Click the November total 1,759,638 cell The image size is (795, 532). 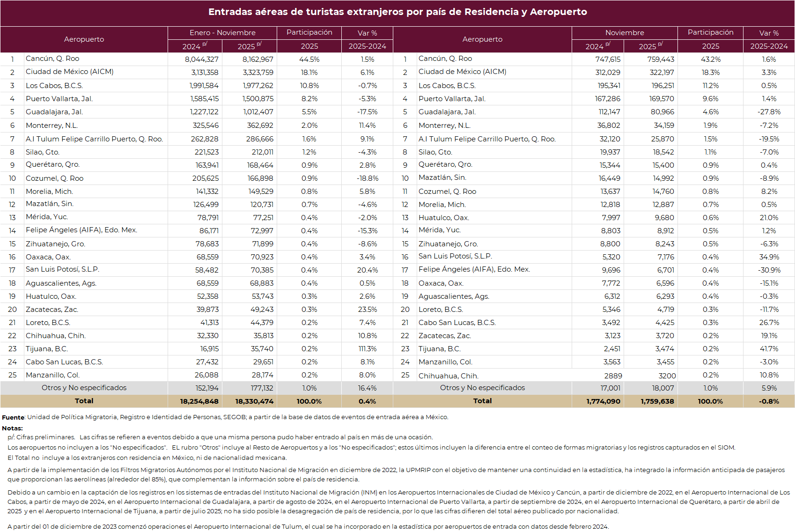point(657,401)
